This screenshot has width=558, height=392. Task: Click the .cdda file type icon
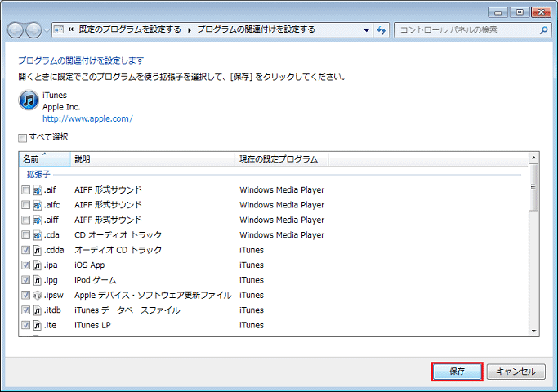tap(38, 250)
